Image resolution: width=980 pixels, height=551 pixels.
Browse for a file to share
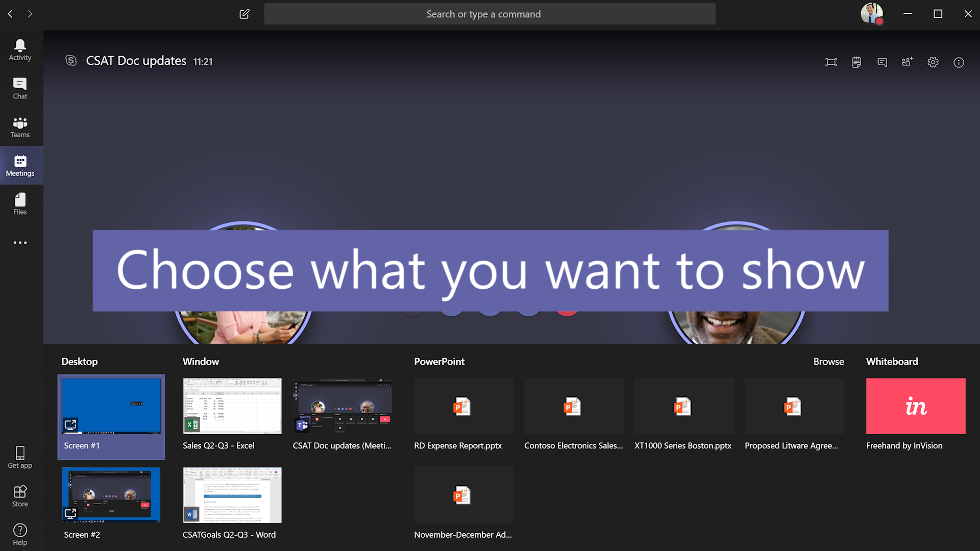tap(829, 361)
